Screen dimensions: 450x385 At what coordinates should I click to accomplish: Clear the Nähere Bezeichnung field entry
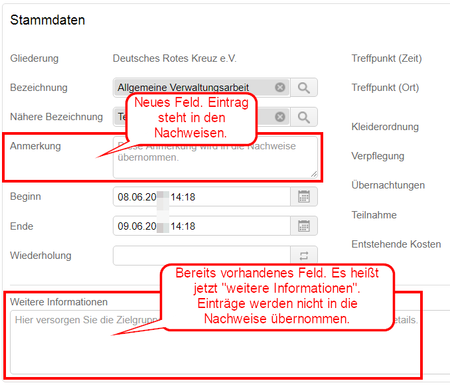(x=280, y=117)
